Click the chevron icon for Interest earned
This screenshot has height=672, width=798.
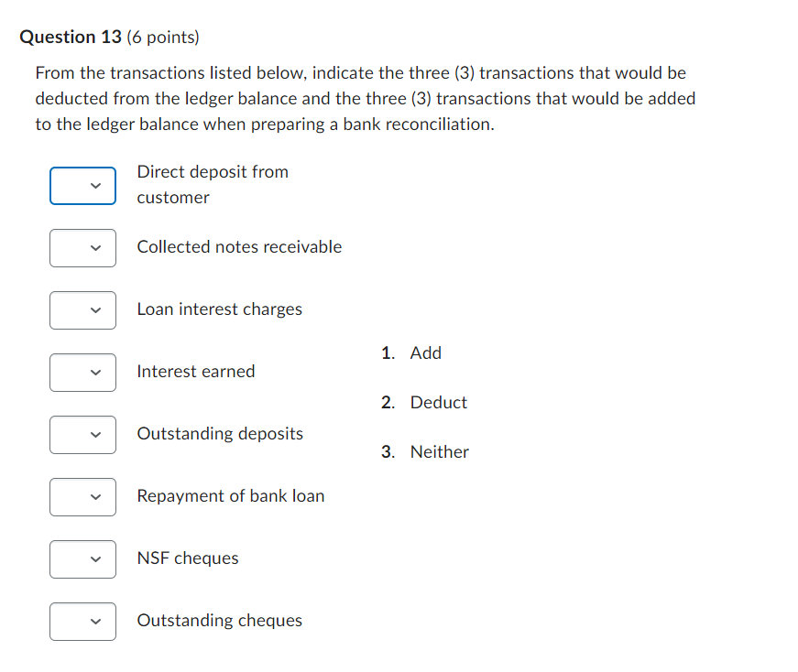tap(93, 373)
